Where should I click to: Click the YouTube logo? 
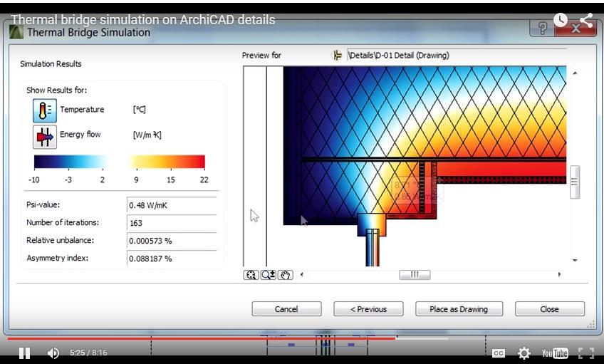(x=555, y=353)
